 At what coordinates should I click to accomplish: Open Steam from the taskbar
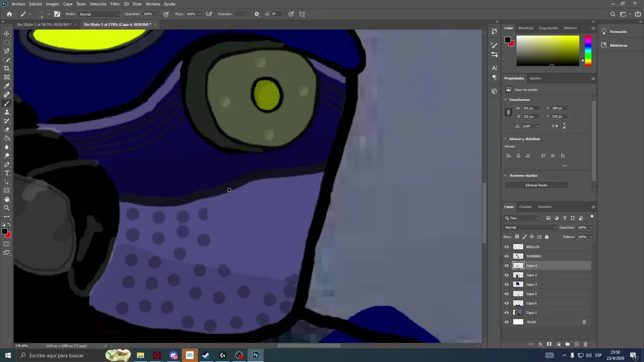[x=206, y=355]
